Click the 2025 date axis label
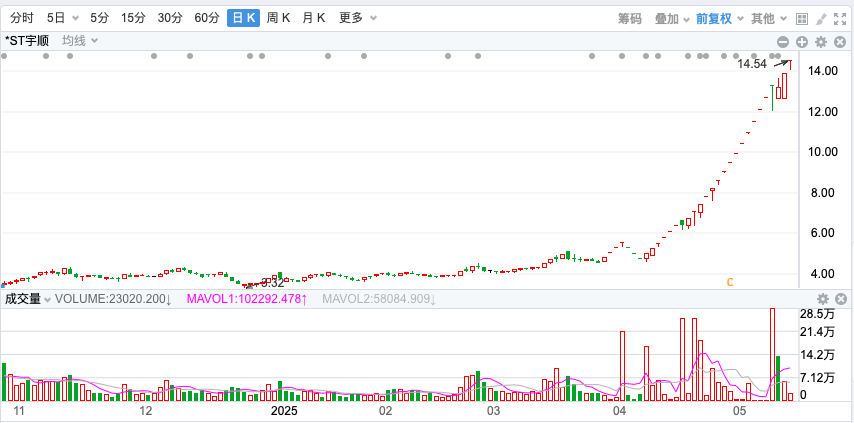This screenshot has height=423, width=854. coord(284,410)
